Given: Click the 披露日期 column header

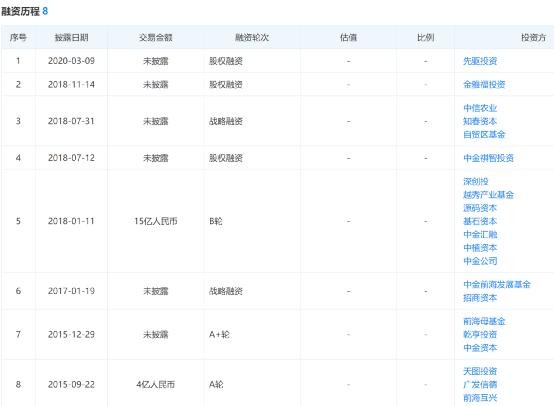Looking at the screenshot, I should tap(71, 37).
